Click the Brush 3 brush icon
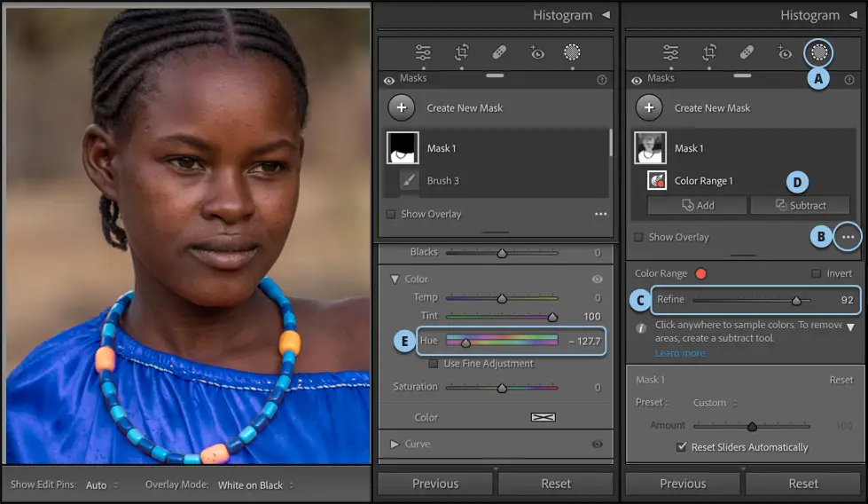Image resolution: width=868 pixels, height=504 pixels. (409, 180)
